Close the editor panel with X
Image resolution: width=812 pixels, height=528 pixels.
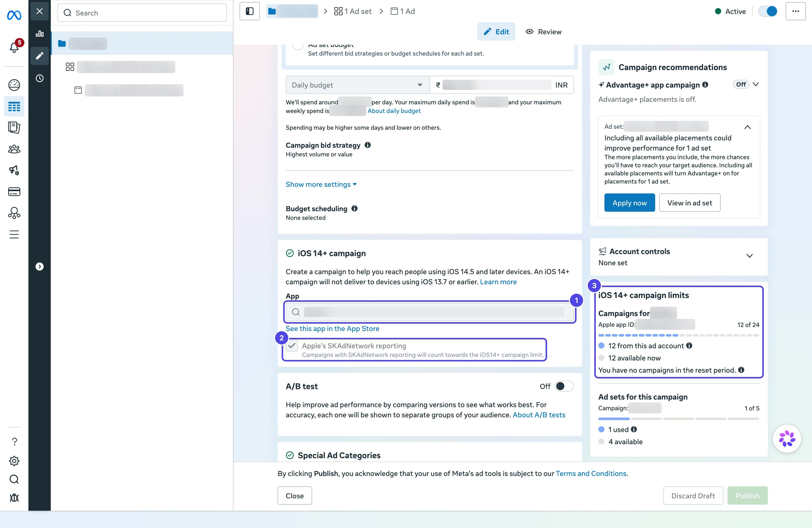pyautogui.click(x=40, y=11)
